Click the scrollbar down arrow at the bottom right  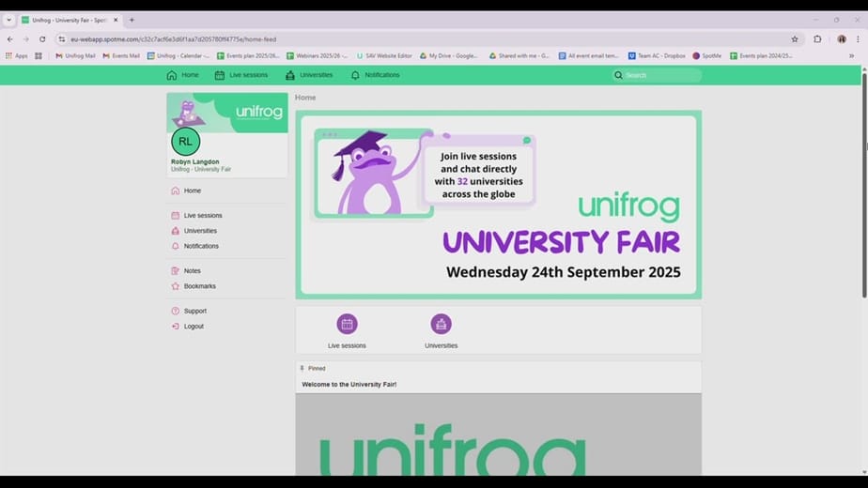pos(864,472)
